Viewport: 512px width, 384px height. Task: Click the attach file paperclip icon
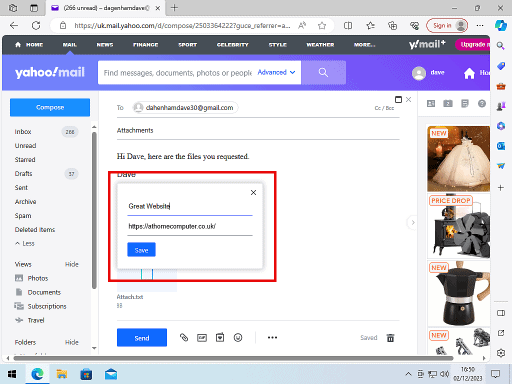184,338
